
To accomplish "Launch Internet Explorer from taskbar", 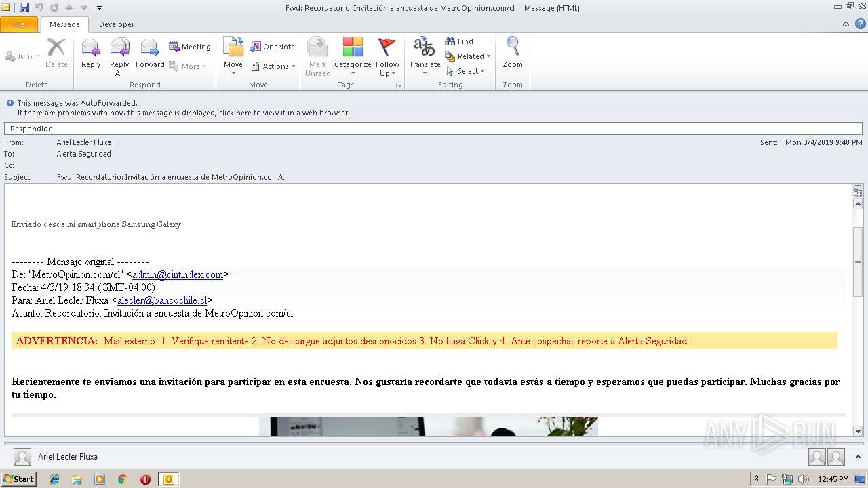I will pos(54,479).
